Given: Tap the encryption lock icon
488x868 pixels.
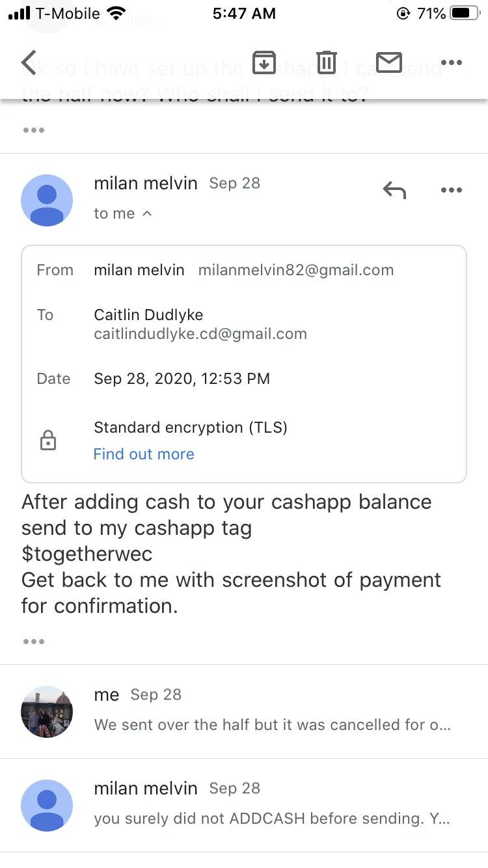Looking at the screenshot, I should [48, 441].
